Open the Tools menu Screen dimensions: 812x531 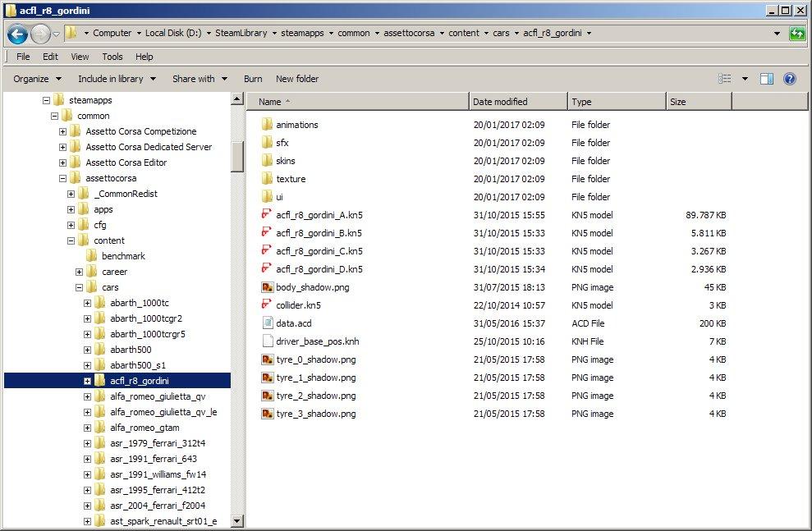(x=112, y=57)
